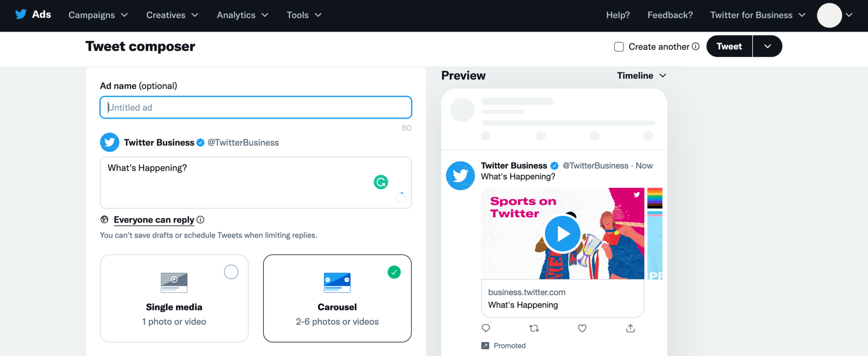Click the info icon next to Create another
The height and width of the screenshot is (356, 868).
click(x=696, y=46)
